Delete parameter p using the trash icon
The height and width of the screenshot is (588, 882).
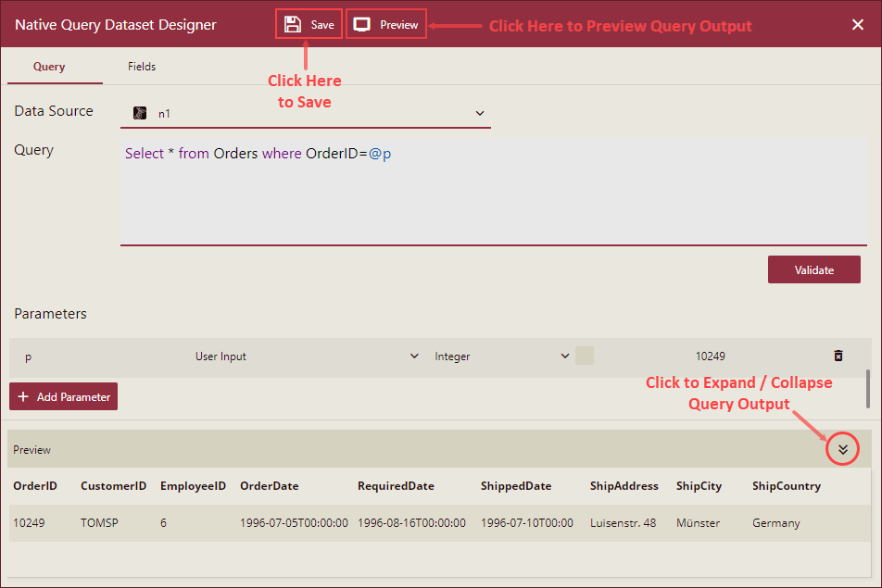click(838, 356)
